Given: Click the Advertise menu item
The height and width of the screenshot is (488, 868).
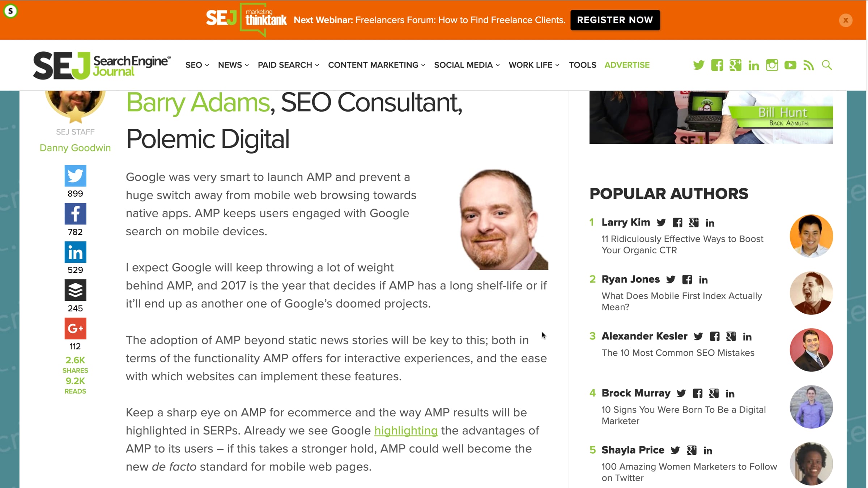Looking at the screenshot, I should point(627,65).
